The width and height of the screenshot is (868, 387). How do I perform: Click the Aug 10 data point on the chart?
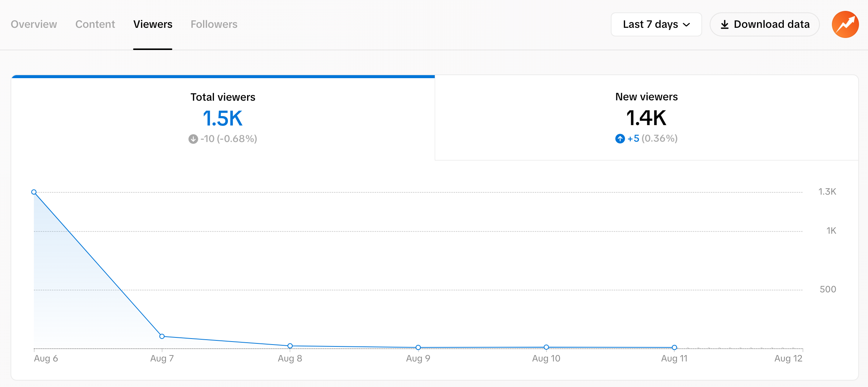coord(546,347)
